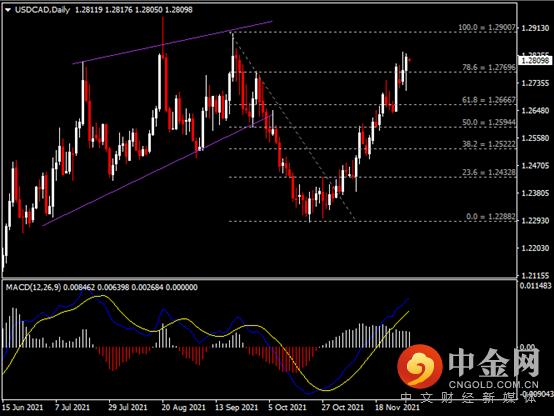The width and height of the screenshot is (554, 416).
Task: Click the current price tag 1.28098
Action: click(536, 60)
